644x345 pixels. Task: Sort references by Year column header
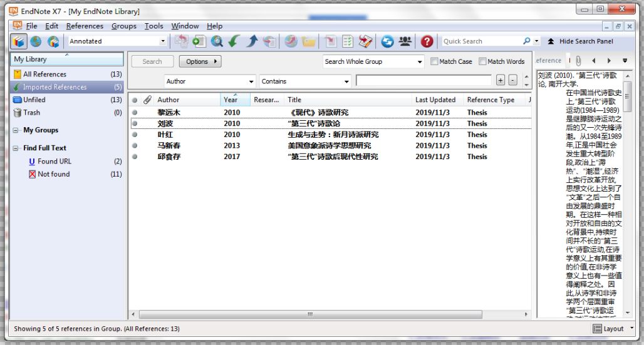pyautogui.click(x=236, y=100)
